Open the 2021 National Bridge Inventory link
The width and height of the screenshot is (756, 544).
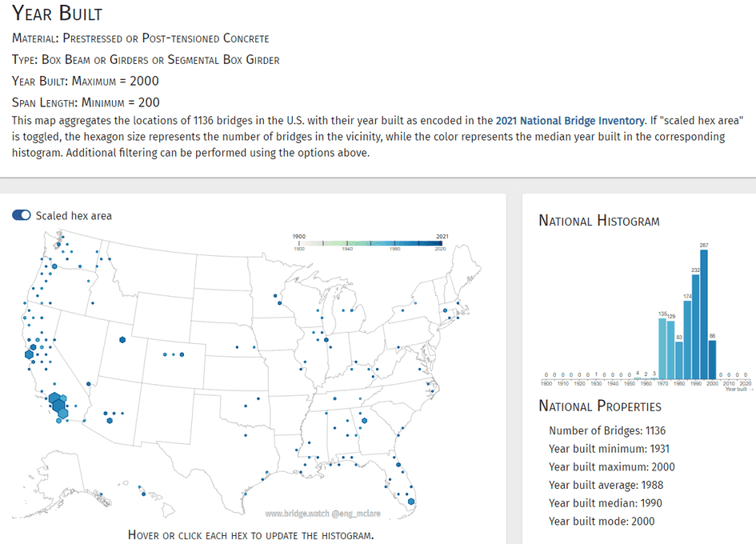[570, 121]
